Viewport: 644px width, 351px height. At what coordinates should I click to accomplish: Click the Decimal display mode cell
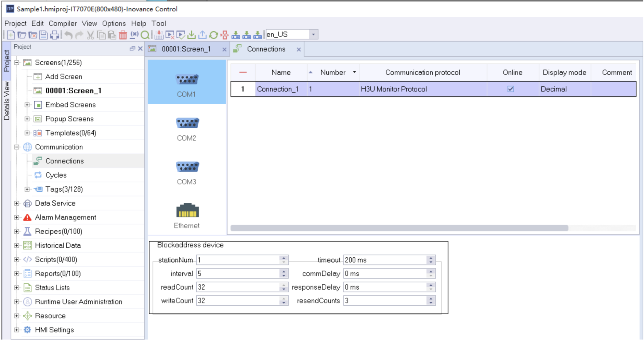click(565, 89)
